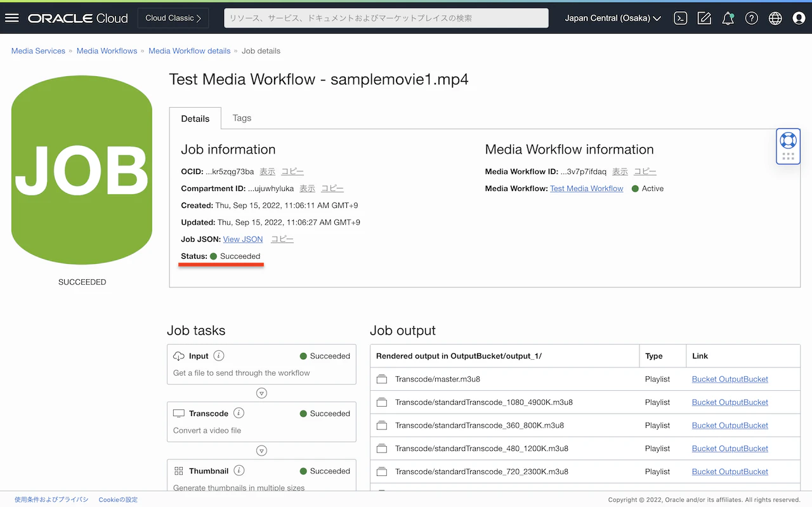Click bucket icon for standardTranscode_1080_4900K.m3u8

point(382,402)
